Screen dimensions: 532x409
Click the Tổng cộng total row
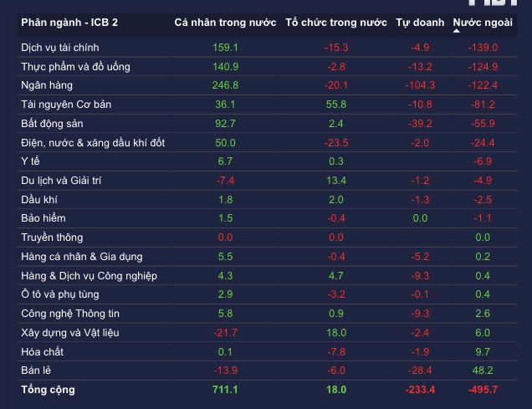pos(48,390)
